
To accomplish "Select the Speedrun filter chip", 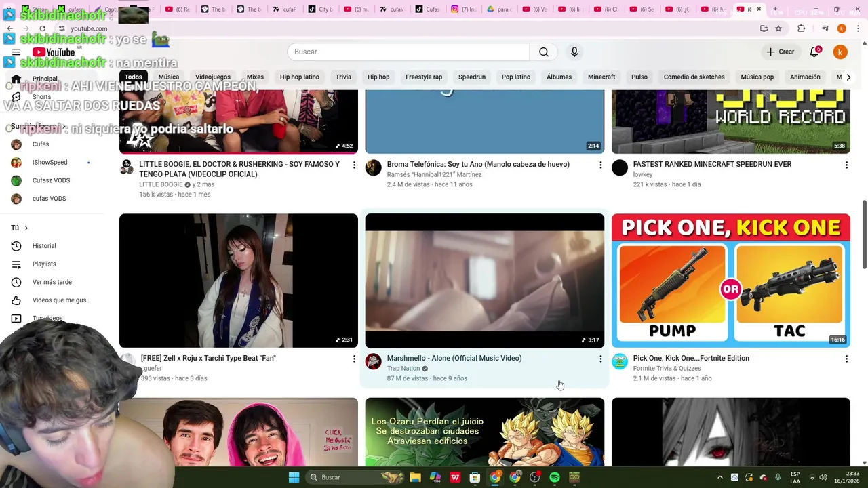I will coord(472,77).
